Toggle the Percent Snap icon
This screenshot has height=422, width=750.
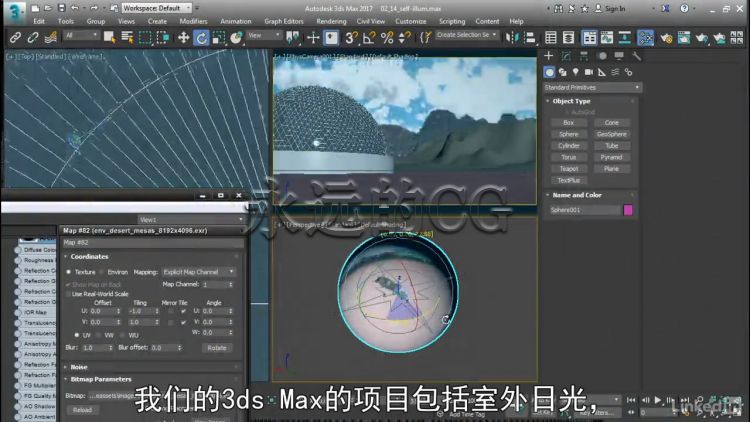387,37
